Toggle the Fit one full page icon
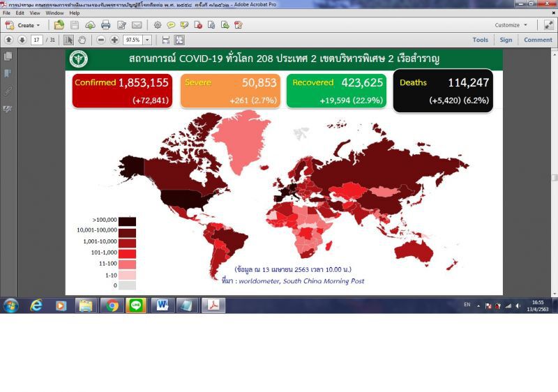The width and height of the screenshot is (558, 392). [179, 40]
